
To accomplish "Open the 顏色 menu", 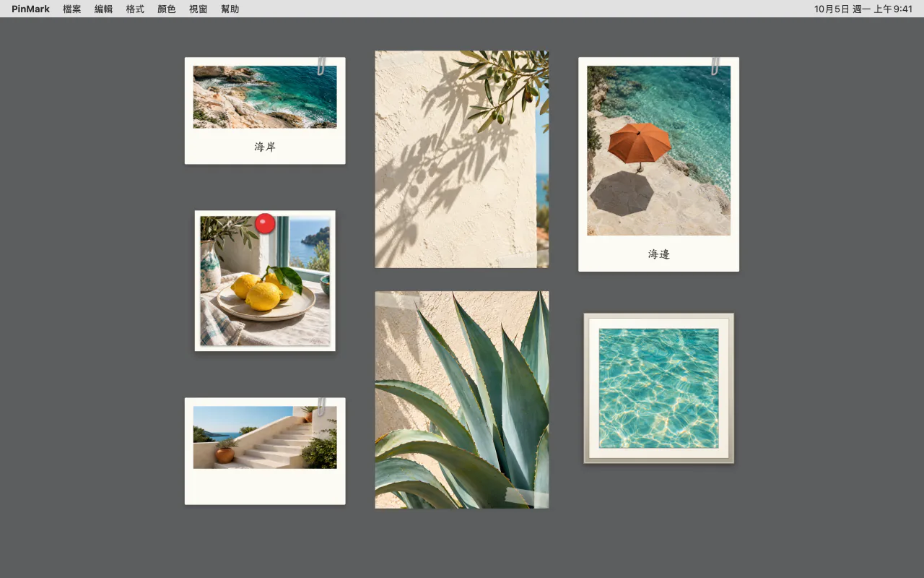I will [x=167, y=9].
